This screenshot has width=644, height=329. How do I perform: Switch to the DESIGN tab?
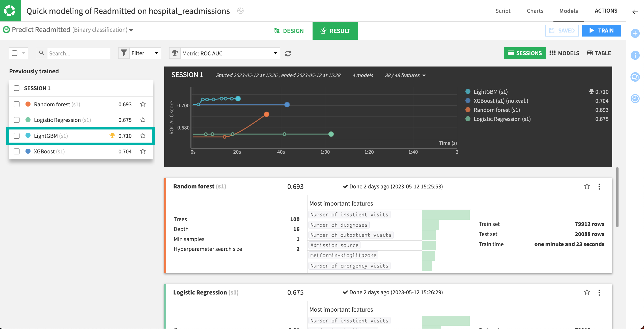pos(289,31)
